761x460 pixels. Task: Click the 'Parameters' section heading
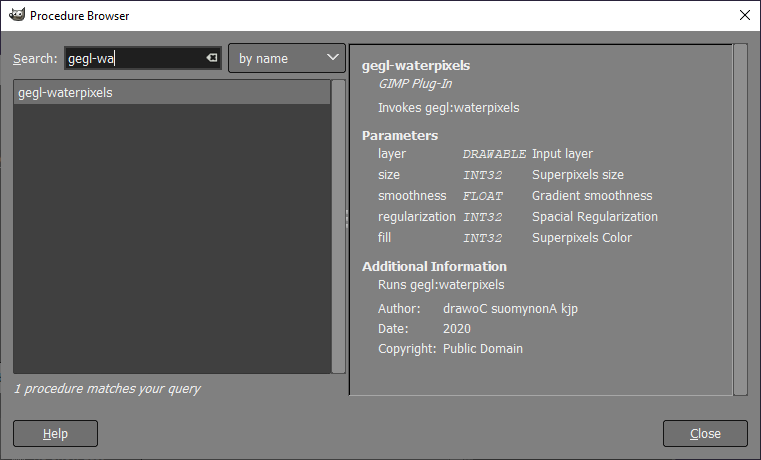[x=400, y=135]
